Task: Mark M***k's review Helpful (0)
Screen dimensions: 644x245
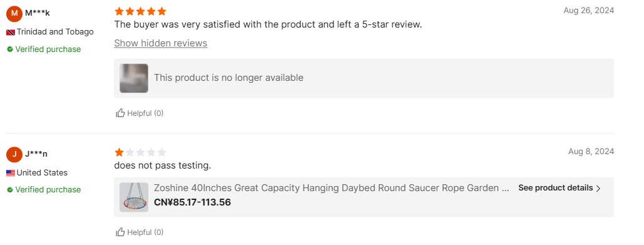Action: (x=140, y=113)
